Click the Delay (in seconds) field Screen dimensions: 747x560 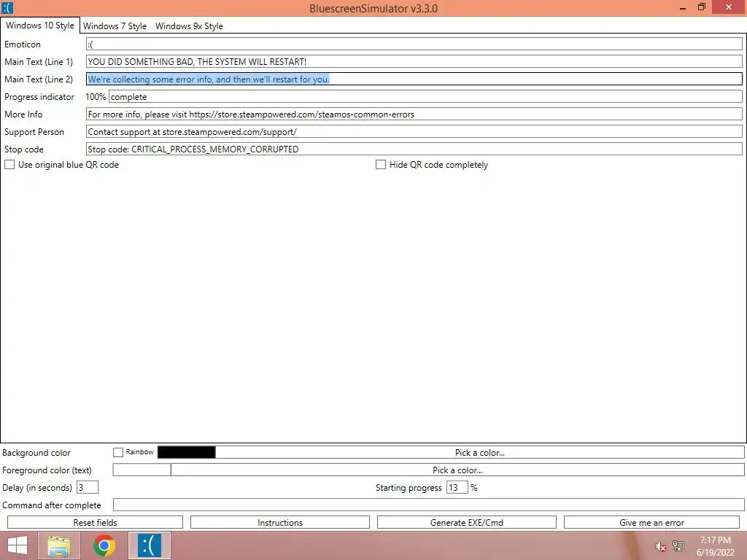tap(88, 488)
